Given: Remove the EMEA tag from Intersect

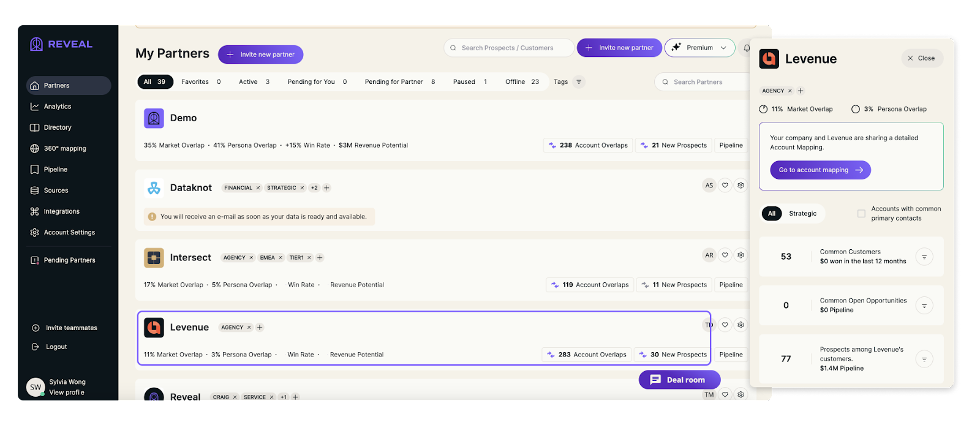Looking at the screenshot, I should pos(281,258).
